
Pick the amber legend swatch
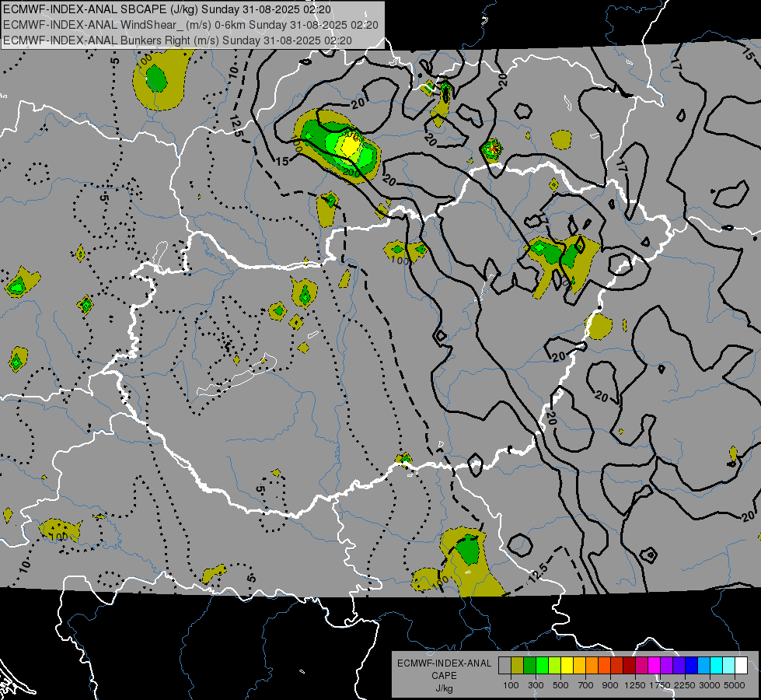coord(579,665)
